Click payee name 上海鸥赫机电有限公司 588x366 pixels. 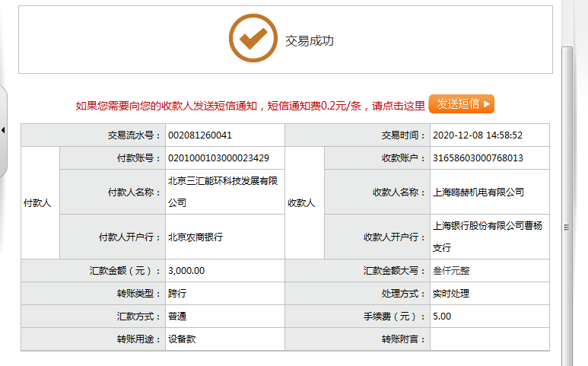[x=478, y=193]
